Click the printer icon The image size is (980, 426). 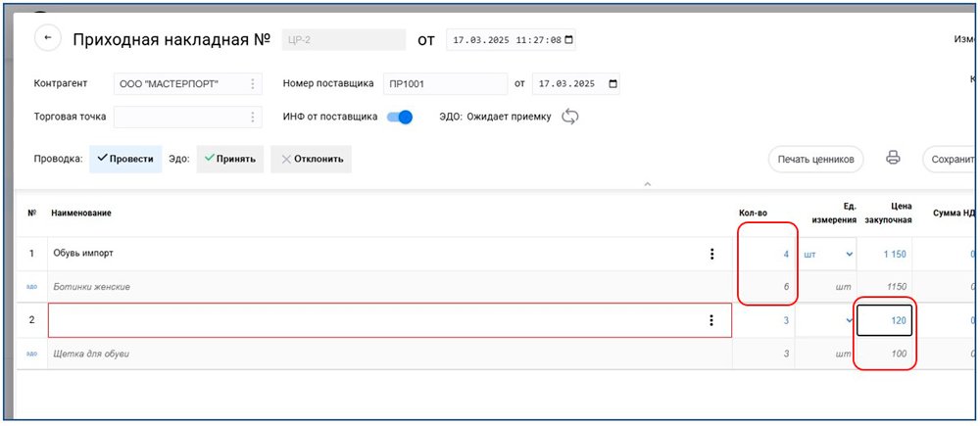[893, 158]
